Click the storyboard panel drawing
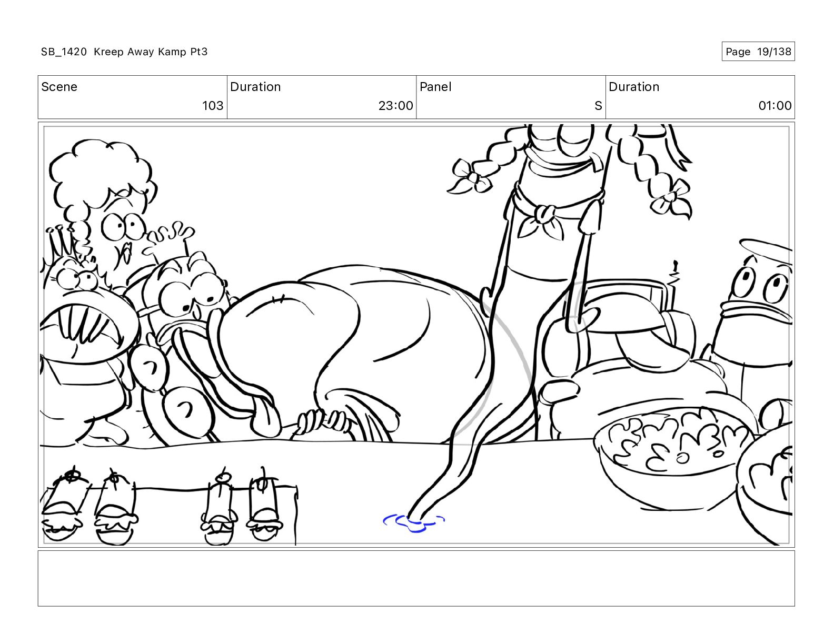Viewport: 834px width, 644px height. point(416,335)
